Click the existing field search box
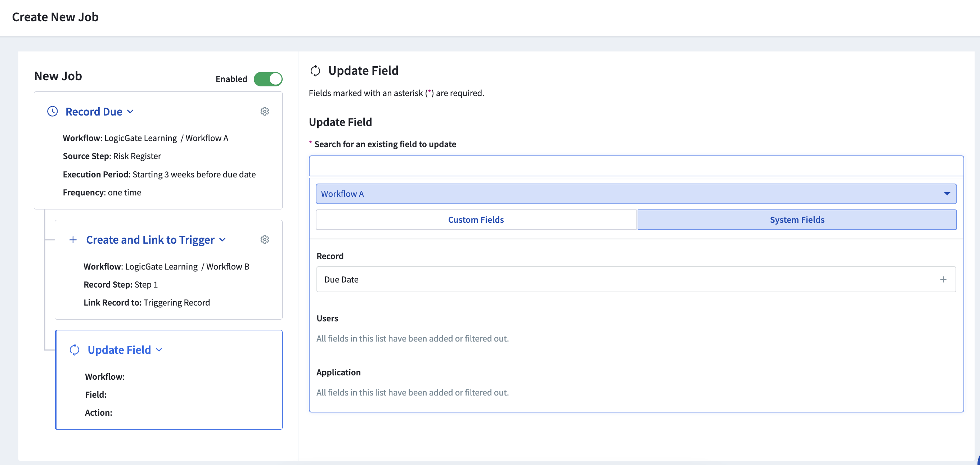Viewport: 980px width, 465px height. [x=636, y=166]
